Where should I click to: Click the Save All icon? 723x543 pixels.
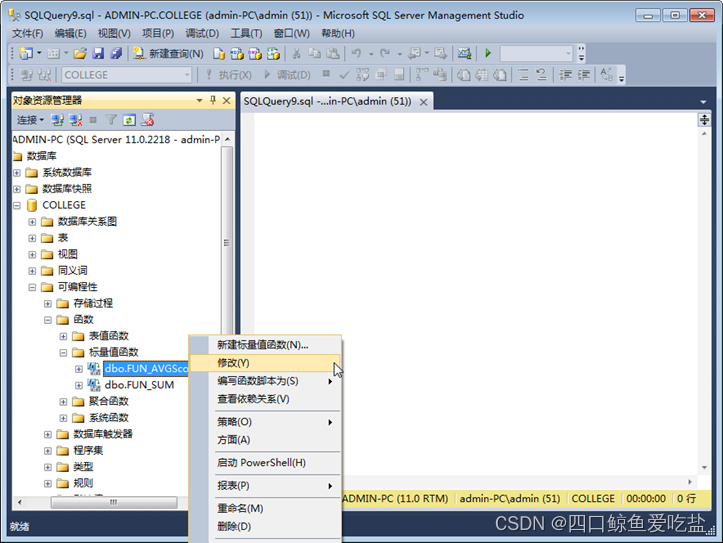tap(116, 53)
